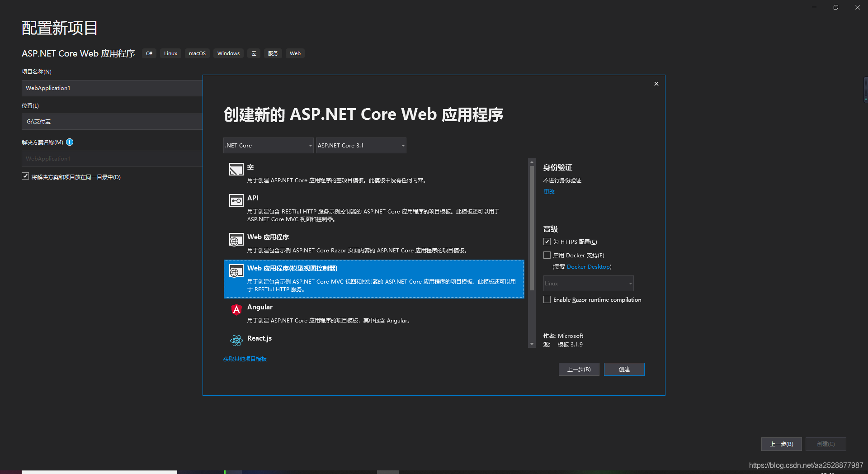Select the Angular template title

(260, 307)
